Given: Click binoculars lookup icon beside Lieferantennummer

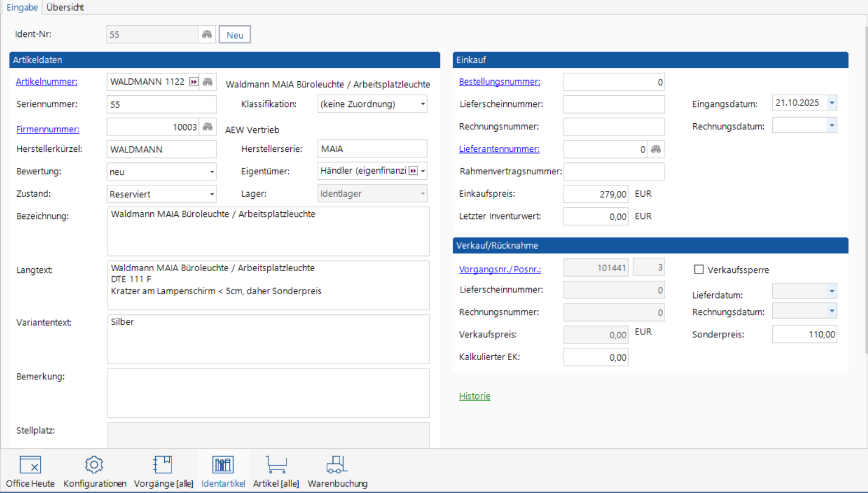Looking at the screenshot, I should point(656,149).
